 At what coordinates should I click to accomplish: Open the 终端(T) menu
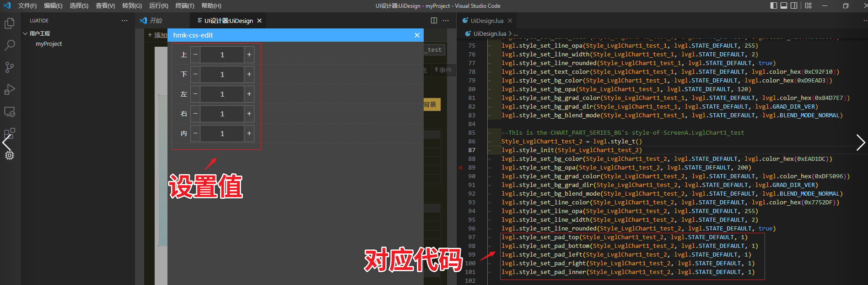pyautogui.click(x=185, y=5)
